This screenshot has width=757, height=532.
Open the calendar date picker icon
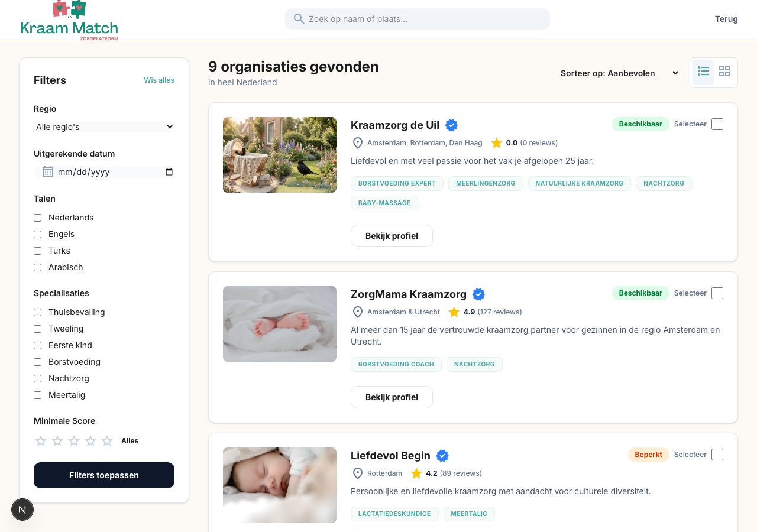(169, 172)
